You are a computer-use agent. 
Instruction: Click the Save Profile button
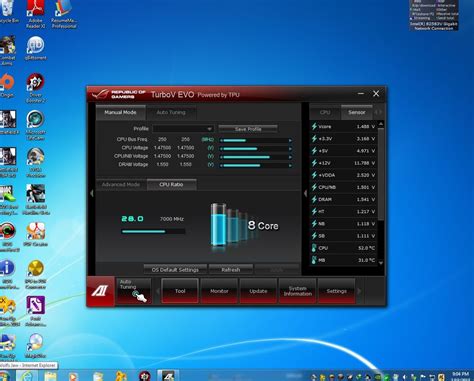coord(248,129)
